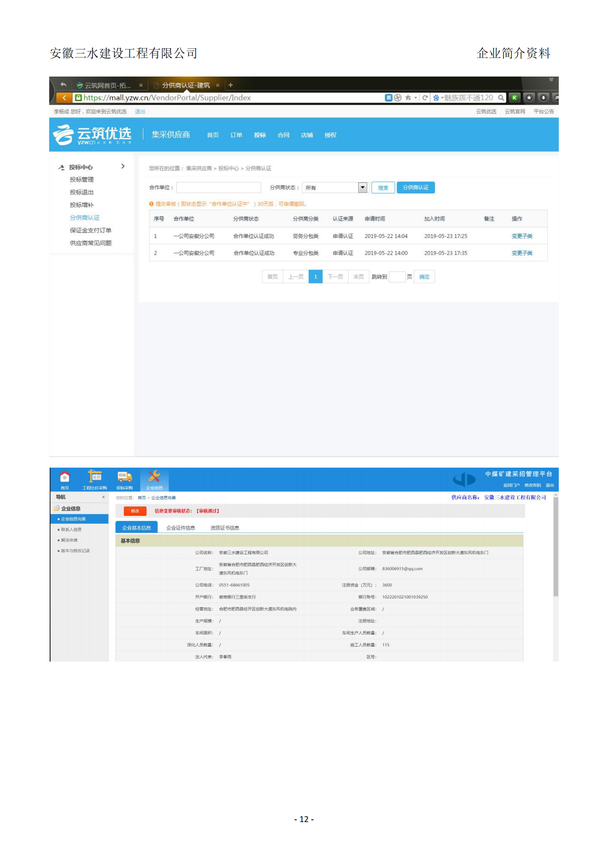Viewport: 614px width, 868px height.
Task: Click the magnifier icon in the browser search box
Action: coord(501,98)
